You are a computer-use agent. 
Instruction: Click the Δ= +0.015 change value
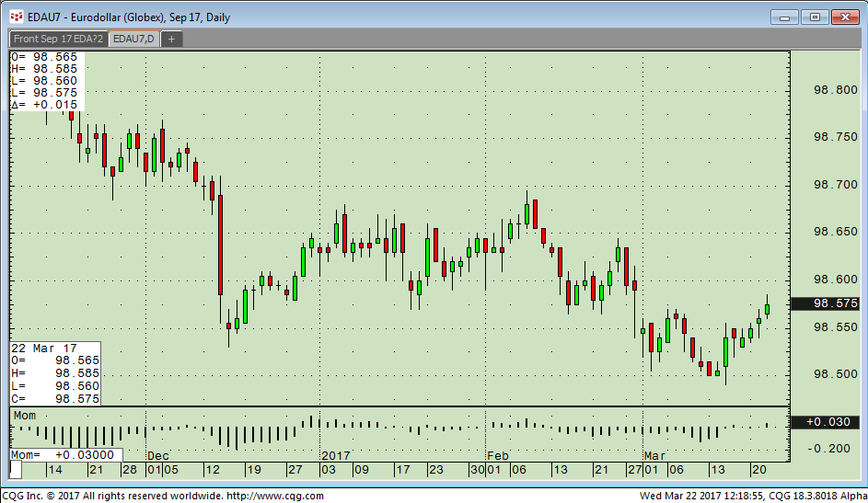[x=44, y=105]
